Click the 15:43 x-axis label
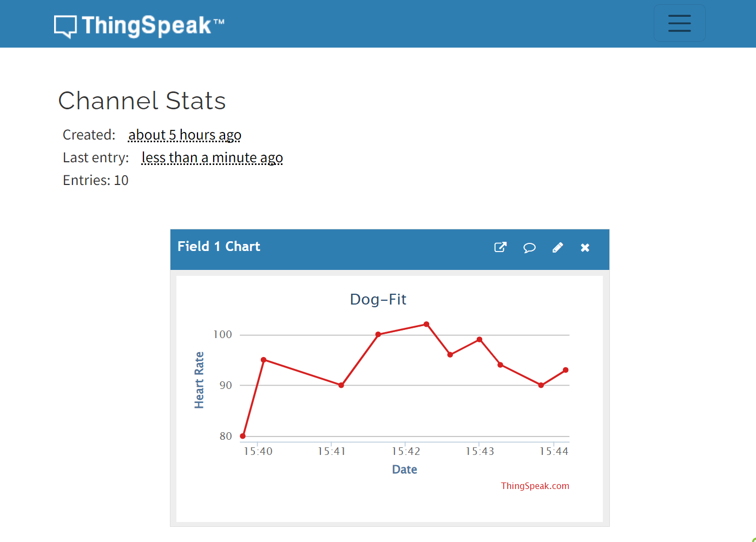The height and width of the screenshot is (542, 756). pyautogui.click(x=480, y=451)
